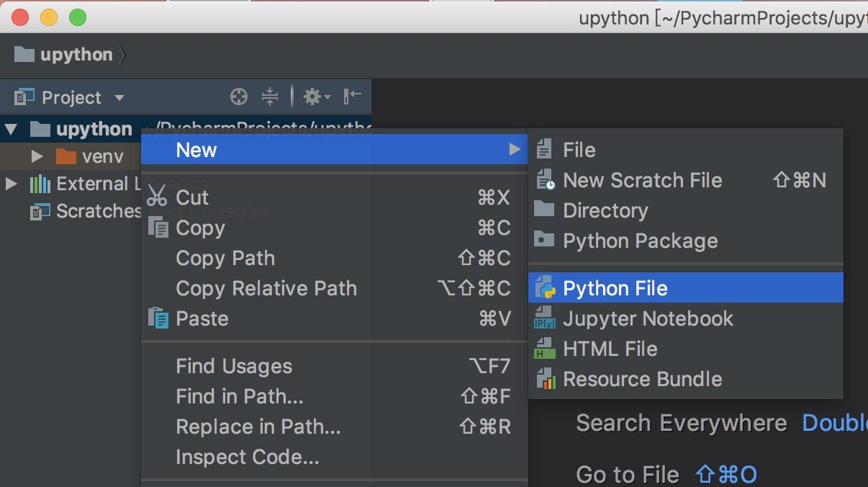Viewport: 868px width, 487px height.
Task: Open the New submenu entry
Action: (x=196, y=150)
